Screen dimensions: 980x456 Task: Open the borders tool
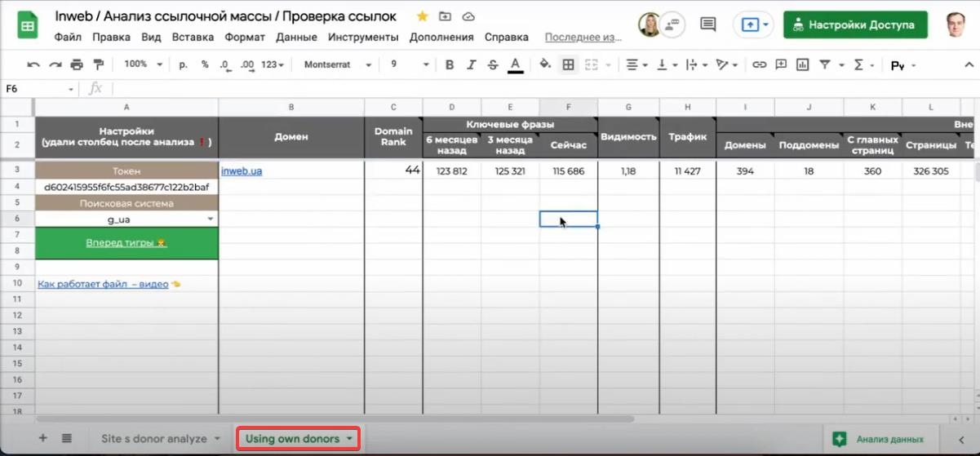tap(569, 64)
